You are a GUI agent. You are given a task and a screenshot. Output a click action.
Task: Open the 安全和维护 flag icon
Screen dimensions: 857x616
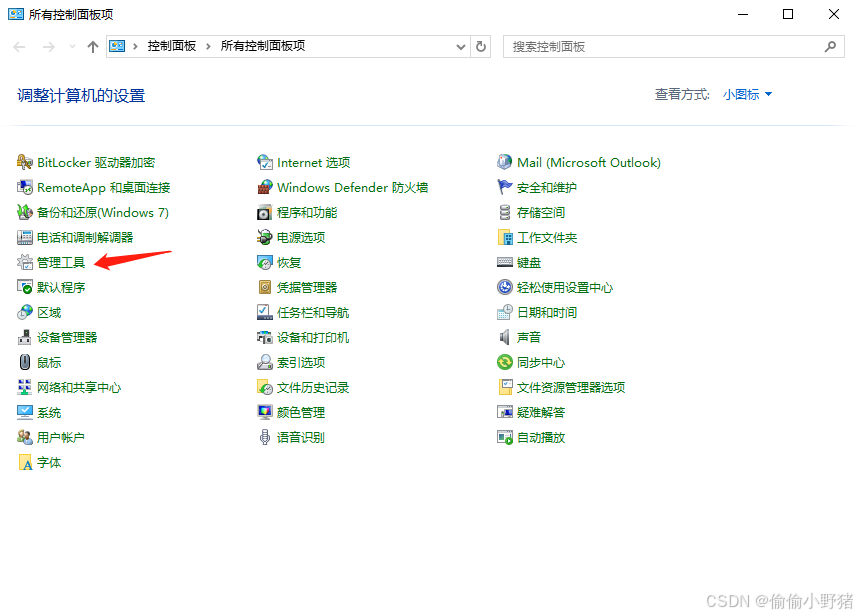point(504,187)
